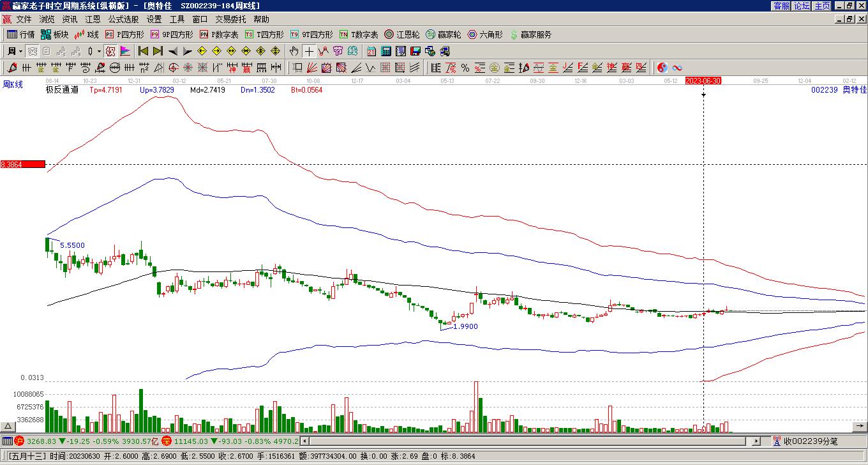Toggle the K线 chart view
Screen dimensions: 868x465
click(87, 34)
